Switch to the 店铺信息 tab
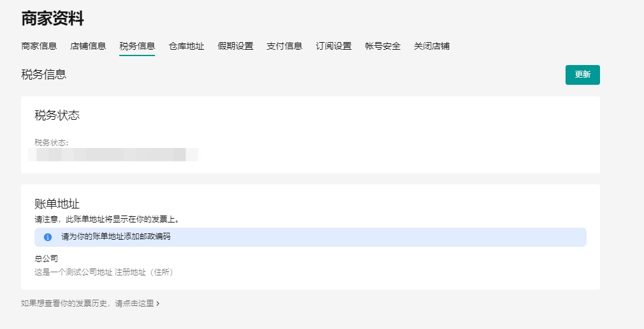The width and height of the screenshot is (644, 329). coord(88,46)
